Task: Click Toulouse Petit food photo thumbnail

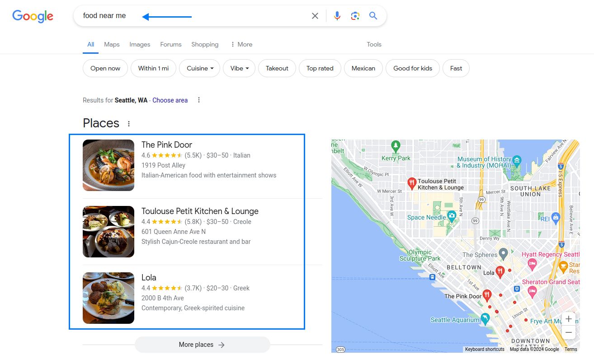Action: 108,232
